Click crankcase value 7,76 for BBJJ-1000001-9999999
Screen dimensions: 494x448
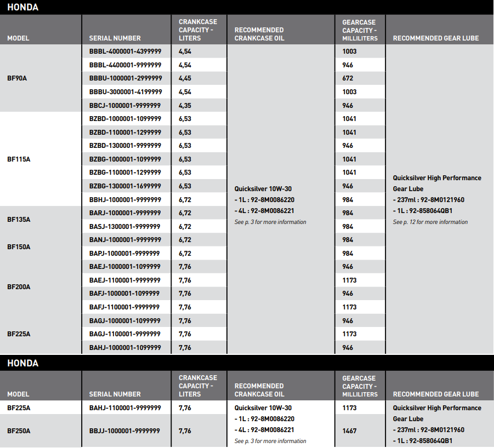[185, 431]
